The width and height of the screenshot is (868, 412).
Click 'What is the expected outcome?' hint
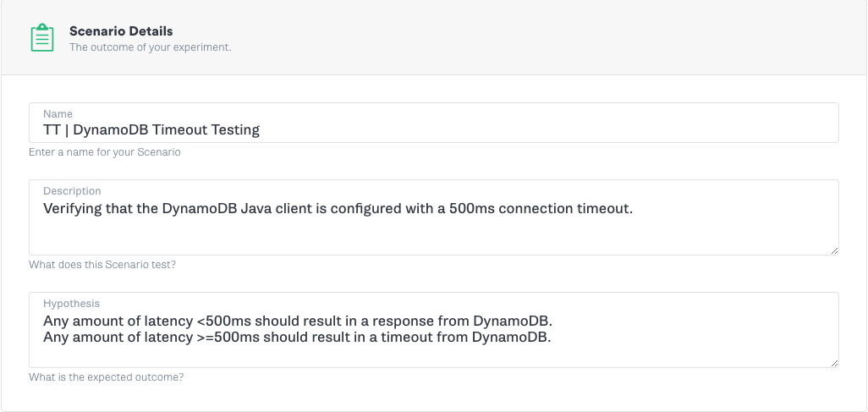point(107,377)
